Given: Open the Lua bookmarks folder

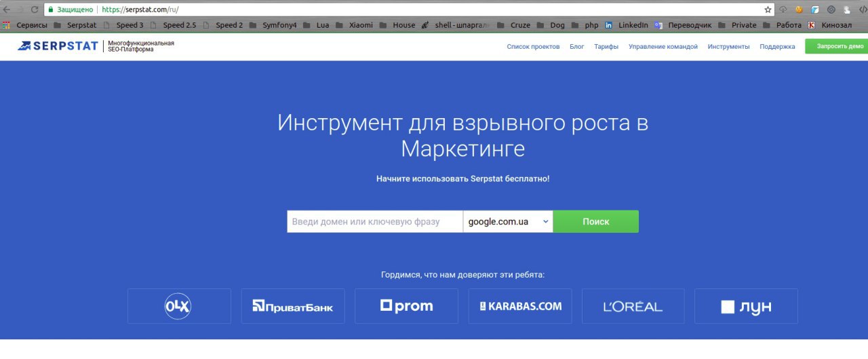Looking at the screenshot, I should (x=316, y=25).
